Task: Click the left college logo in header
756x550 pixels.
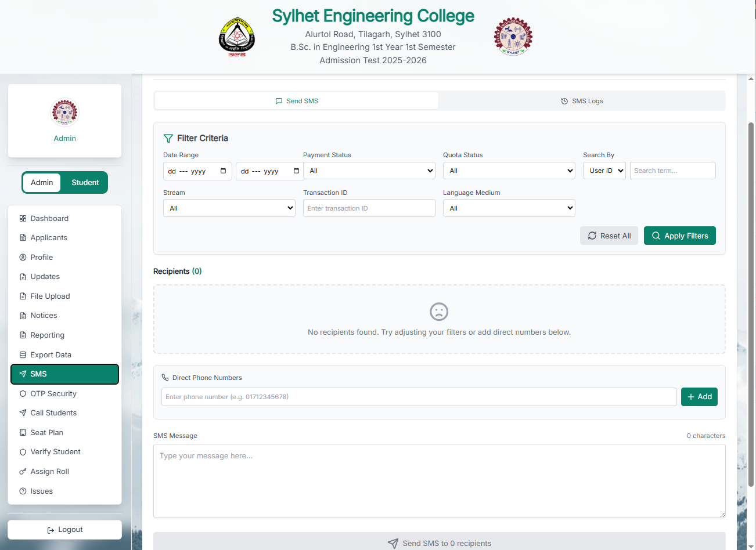Action: pyautogui.click(x=237, y=37)
